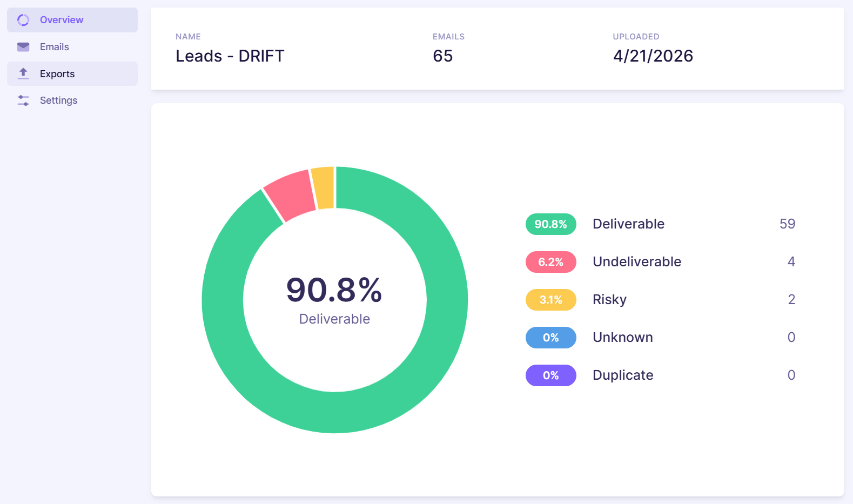Click the list name Leads - DRIFT
The image size is (853, 504).
[230, 56]
